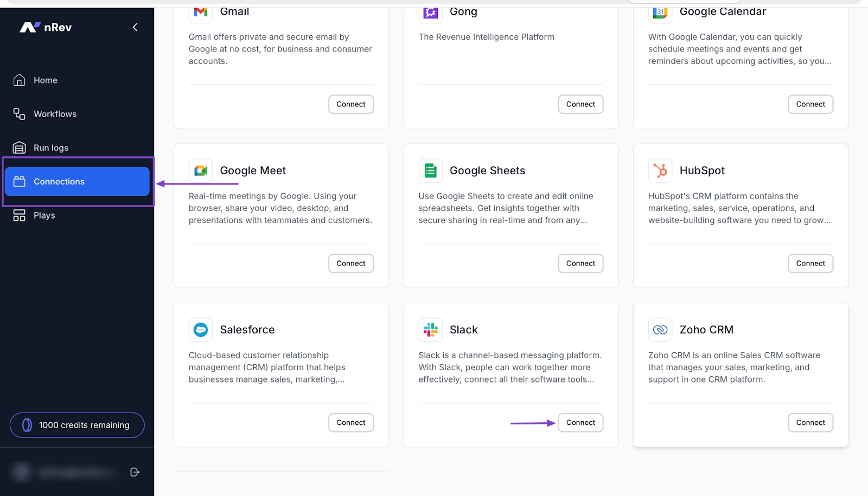Viewport: 868px width, 496px height.
Task: Click the Google Calendar icon
Action: coord(660,12)
